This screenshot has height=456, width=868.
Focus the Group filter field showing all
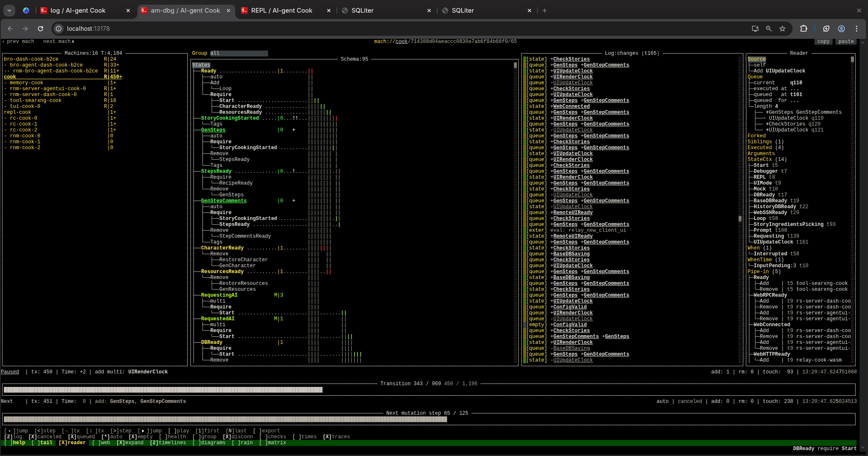click(x=239, y=53)
